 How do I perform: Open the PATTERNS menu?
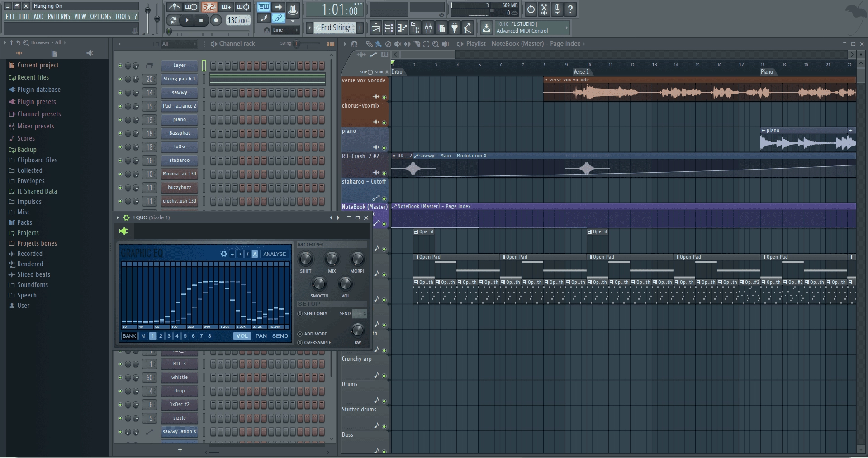(x=59, y=16)
